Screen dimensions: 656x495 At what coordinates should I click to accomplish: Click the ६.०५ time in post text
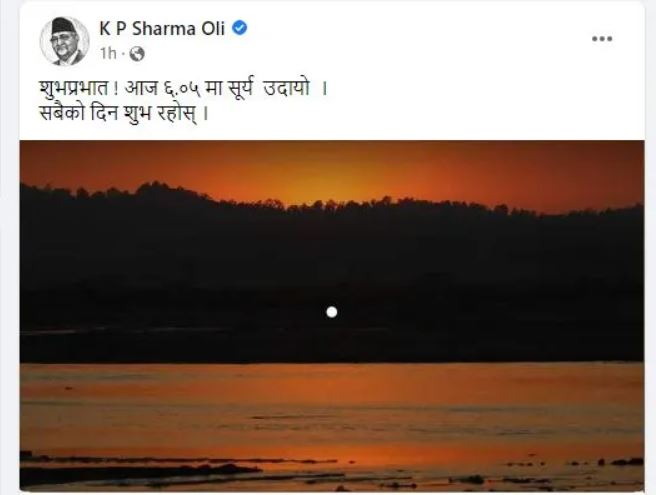(182, 90)
